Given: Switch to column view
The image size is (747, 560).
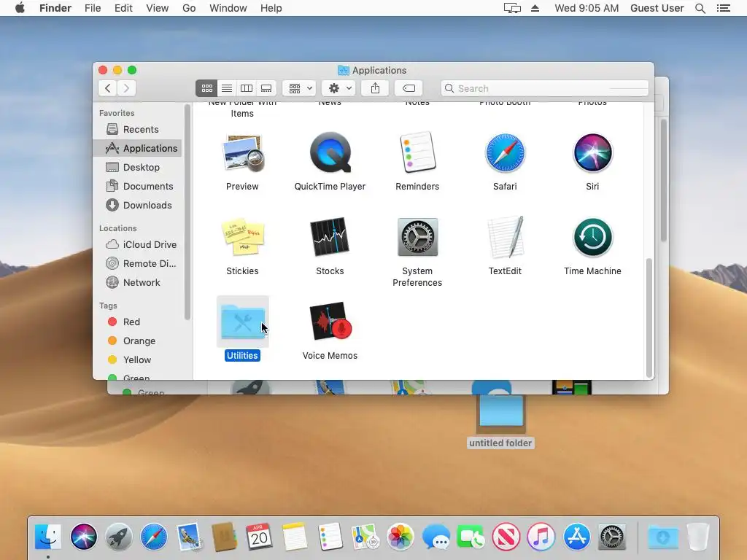Looking at the screenshot, I should point(247,88).
